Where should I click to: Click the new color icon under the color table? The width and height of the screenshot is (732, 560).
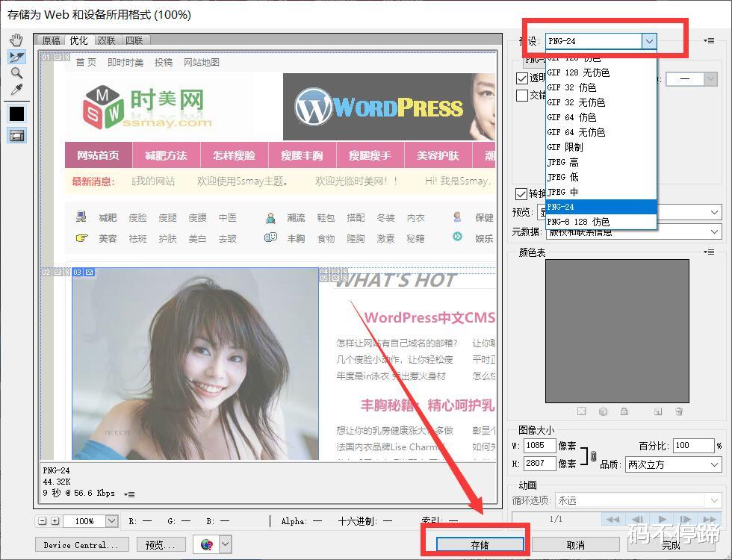pyautogui.click(x=658, y=411)
